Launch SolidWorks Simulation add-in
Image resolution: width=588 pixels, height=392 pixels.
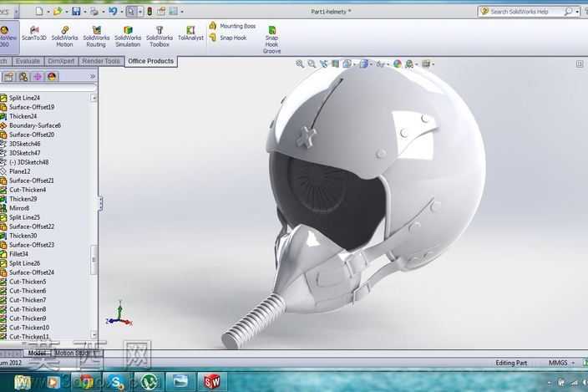point(128,37)
